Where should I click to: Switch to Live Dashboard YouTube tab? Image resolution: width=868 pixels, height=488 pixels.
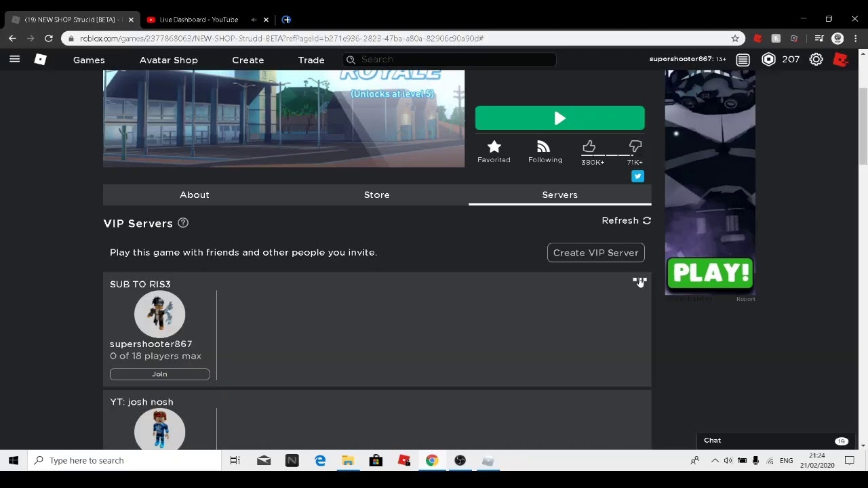[199, 20]
